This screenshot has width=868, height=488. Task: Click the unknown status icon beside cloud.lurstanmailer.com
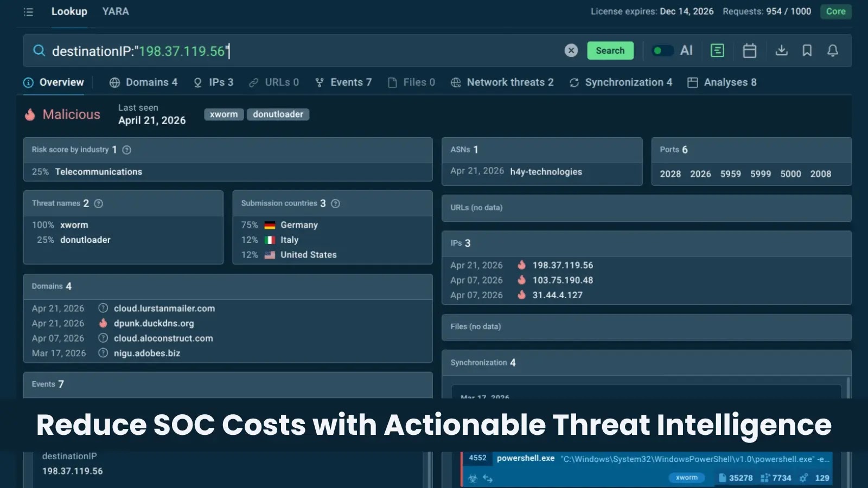tap(103, 309)
